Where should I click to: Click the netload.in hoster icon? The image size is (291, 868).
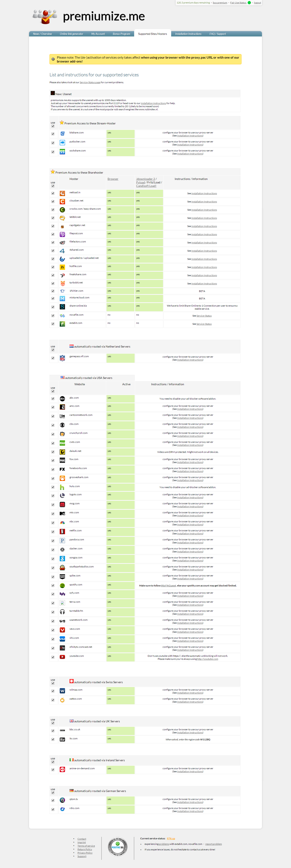[62, 193]
